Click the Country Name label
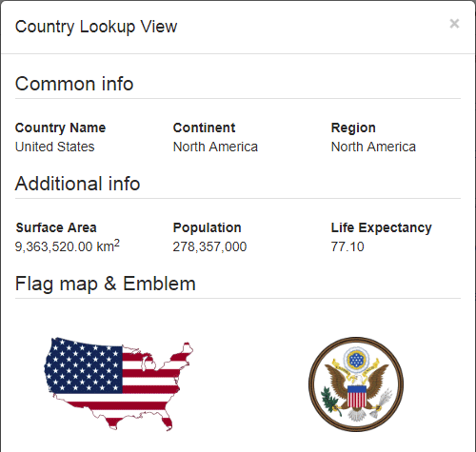Screen dimensions: 476x452 tap(60, 128)
